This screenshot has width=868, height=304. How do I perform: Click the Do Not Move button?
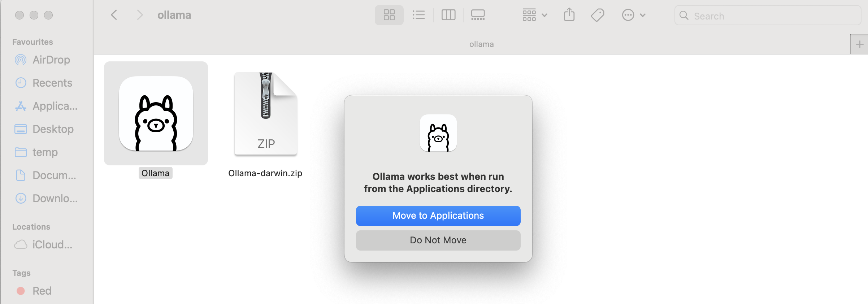[438, 240]
